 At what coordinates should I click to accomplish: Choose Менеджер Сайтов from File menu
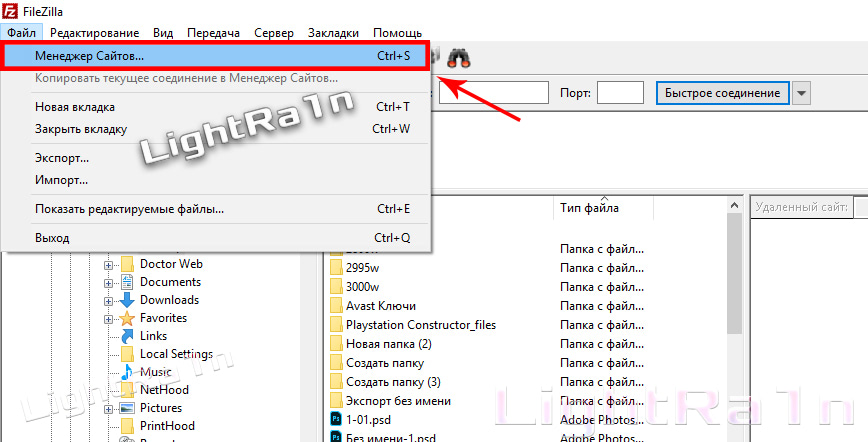215,56
